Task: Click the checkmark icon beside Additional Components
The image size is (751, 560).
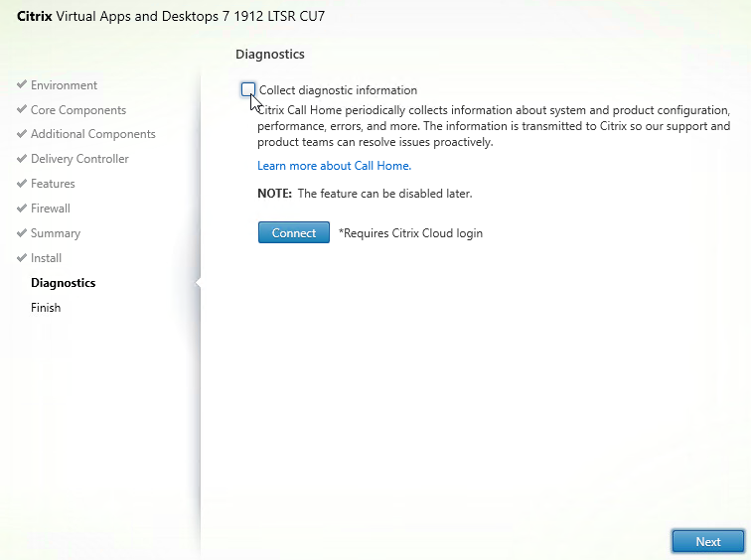Action: [x=21, y=133]
